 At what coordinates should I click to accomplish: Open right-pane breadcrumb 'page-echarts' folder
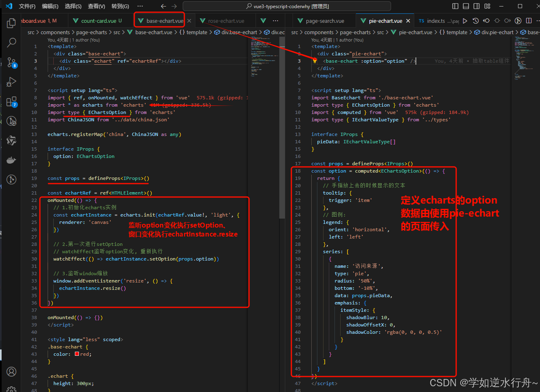pos(355,32)
